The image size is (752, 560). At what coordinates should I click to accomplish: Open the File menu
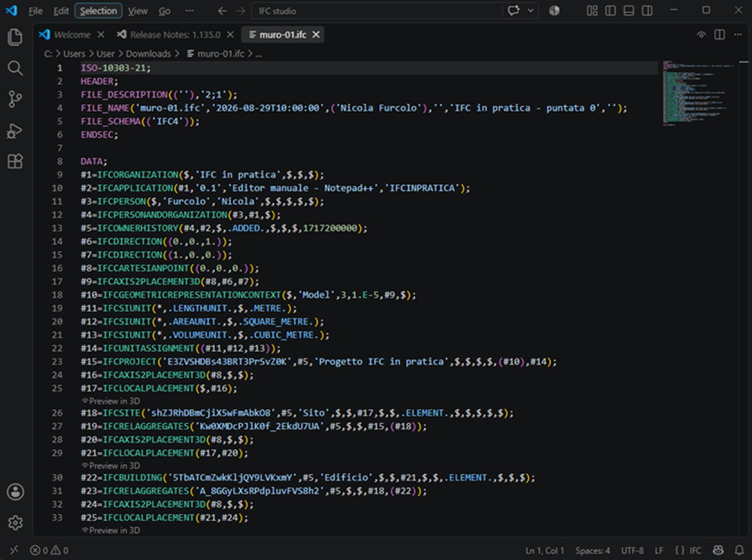(x=35, y=11)
